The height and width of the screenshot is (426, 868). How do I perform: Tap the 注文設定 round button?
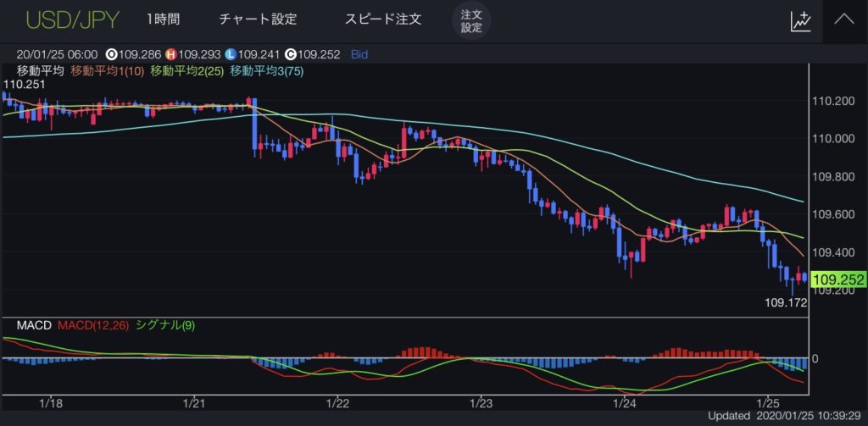pyautogui.click(x=471, y=20)
